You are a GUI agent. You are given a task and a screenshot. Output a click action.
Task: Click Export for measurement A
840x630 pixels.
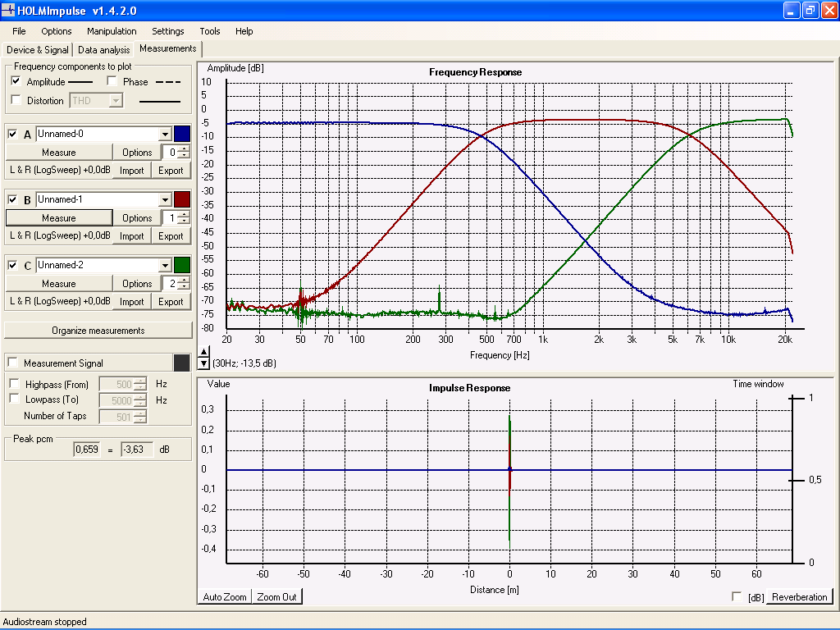(171, 171)
